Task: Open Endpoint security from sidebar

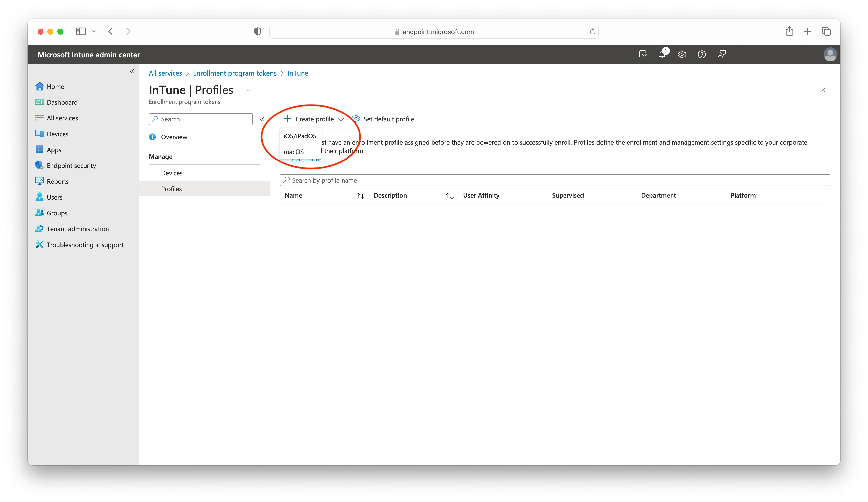Action: (x=71, y=165)
